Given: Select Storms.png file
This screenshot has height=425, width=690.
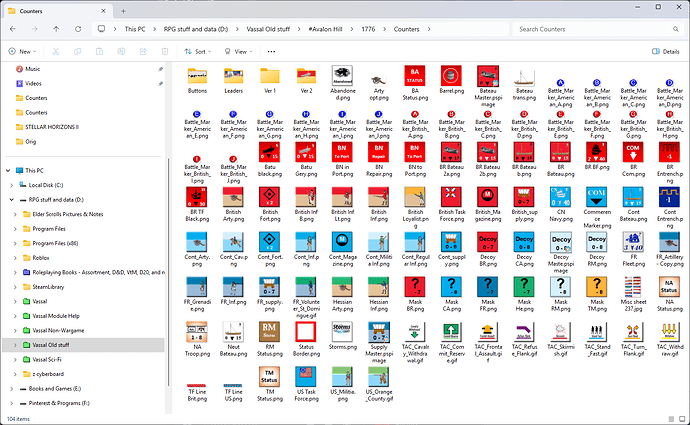Looking at the screenshot, I should tap(342, 336).
